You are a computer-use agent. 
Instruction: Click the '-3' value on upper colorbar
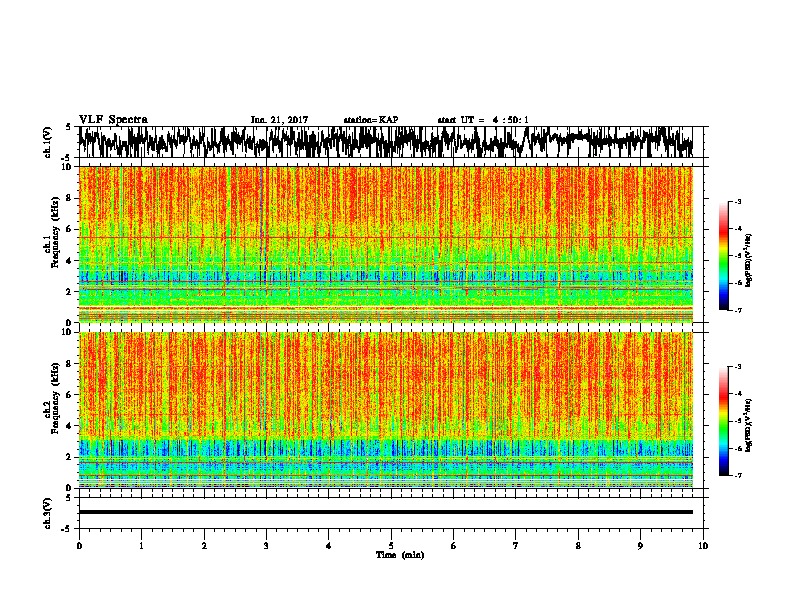click(x=737, y=201)
